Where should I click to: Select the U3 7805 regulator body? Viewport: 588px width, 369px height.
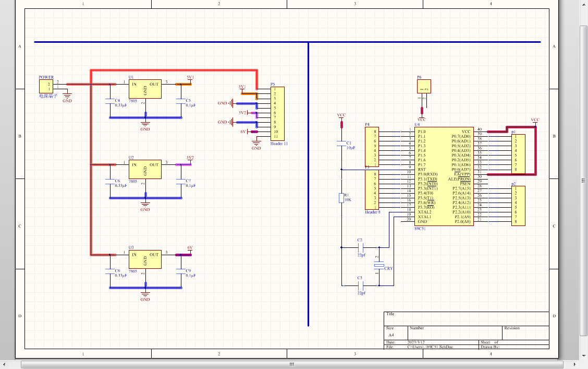pos(145,259)
